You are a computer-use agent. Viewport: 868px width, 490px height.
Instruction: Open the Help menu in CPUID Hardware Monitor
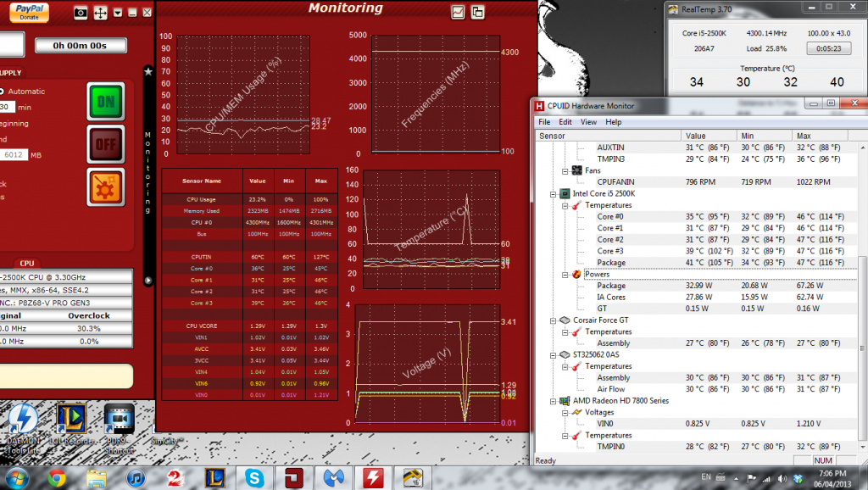pyautogui.click(x=614, y=122)
